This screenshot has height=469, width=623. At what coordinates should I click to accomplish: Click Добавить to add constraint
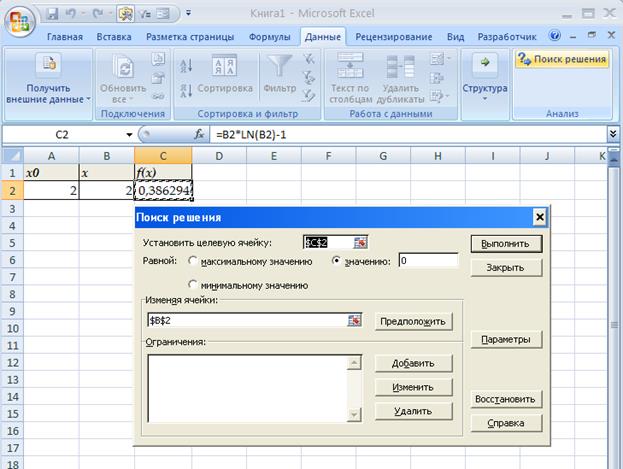[413, 363]
